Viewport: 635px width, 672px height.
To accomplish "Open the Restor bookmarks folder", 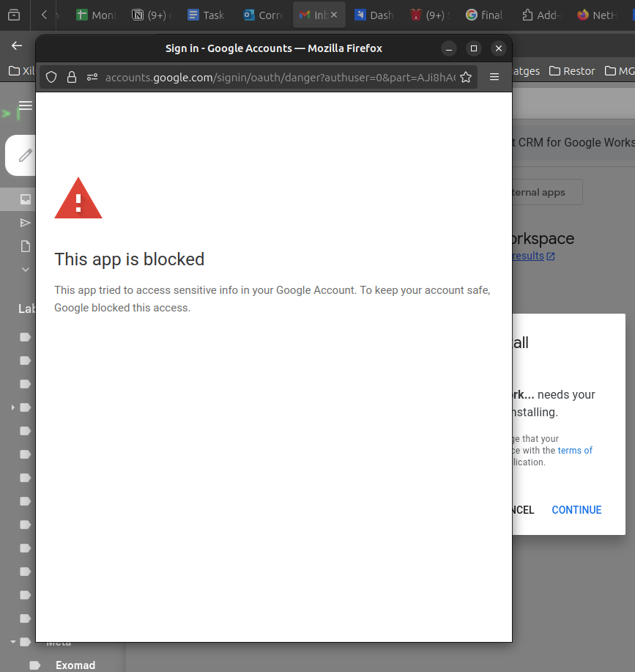I will 572,70.
